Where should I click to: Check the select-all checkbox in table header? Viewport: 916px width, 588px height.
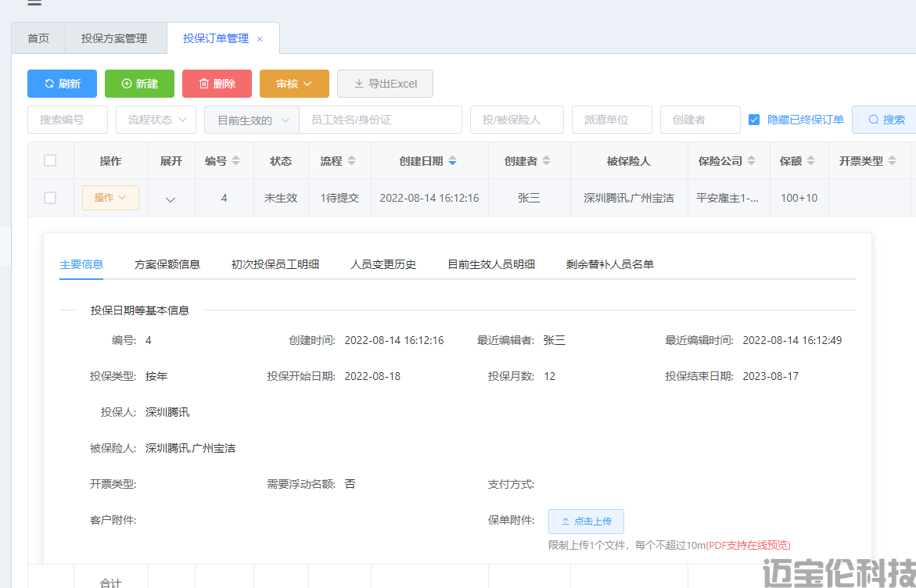[x=50, y=160]
